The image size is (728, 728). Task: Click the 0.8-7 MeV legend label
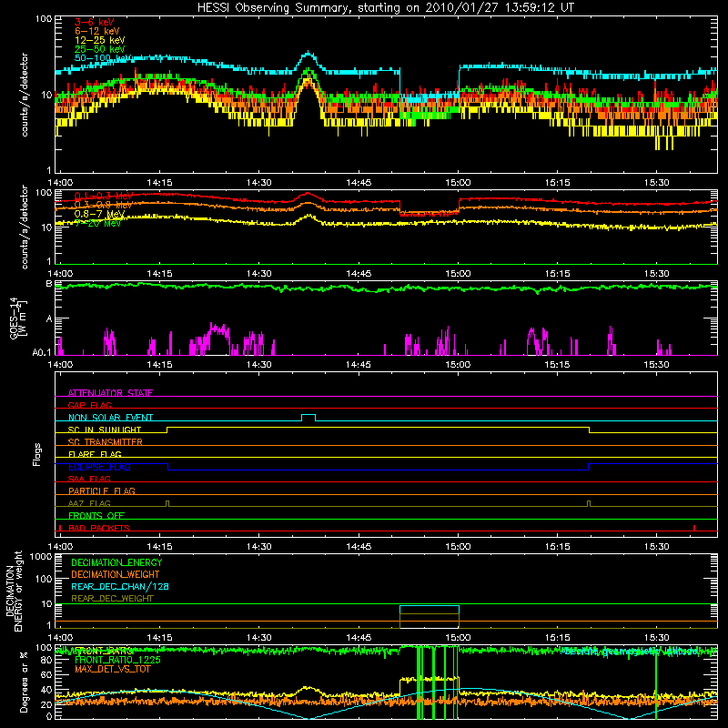coord(100,214)
